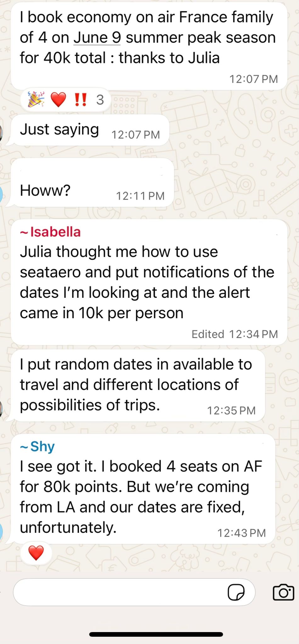Tap the double exclamation reaction emoji
Screen dimensions: 299x644
pyautogui.click(x=81, y=100)
